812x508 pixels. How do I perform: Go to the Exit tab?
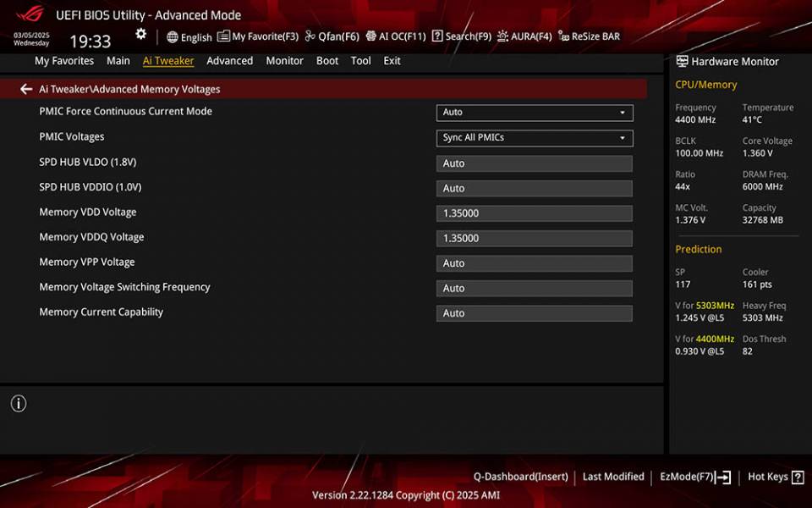pos(392,61)
